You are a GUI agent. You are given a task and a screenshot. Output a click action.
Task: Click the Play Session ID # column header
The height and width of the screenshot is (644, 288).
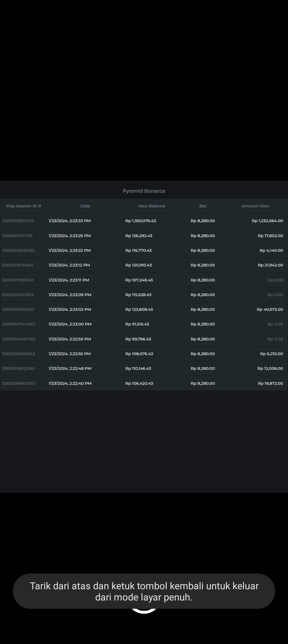(x=24, y=206)
